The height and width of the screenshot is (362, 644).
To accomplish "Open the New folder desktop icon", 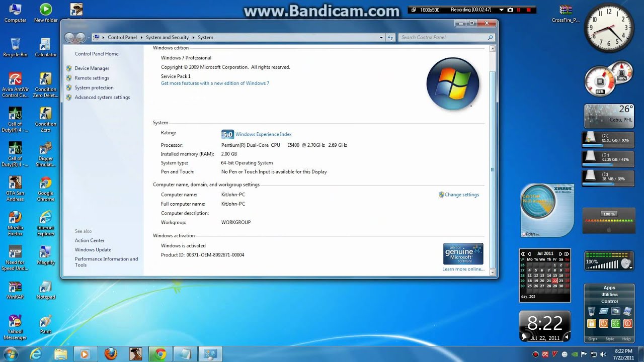I will [46, 13].
